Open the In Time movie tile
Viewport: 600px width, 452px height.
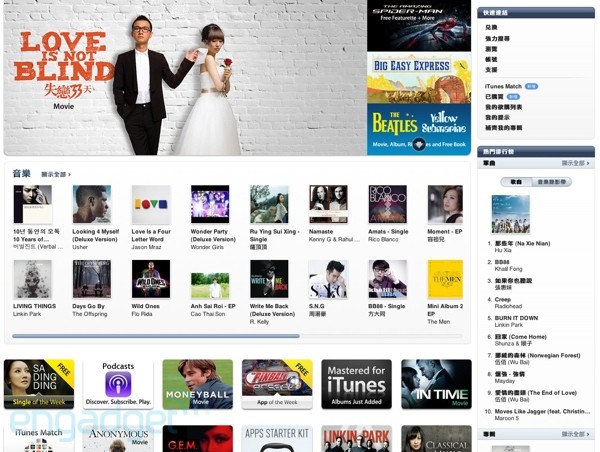(436, 384)
